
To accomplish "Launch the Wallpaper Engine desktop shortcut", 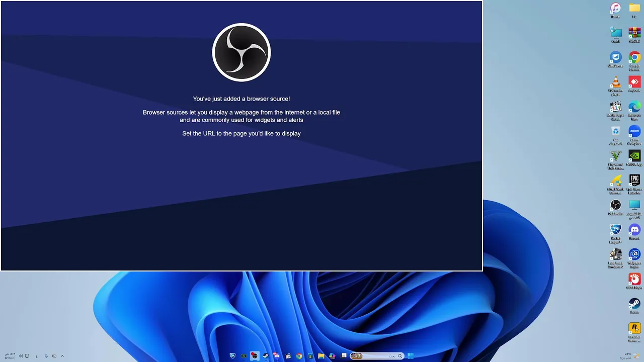I will (634, 258).
